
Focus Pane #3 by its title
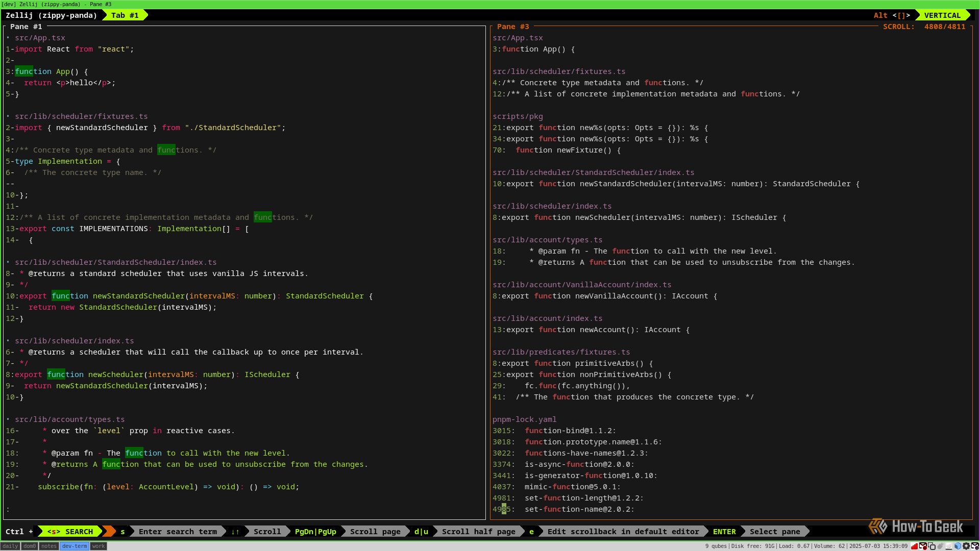[513, 27]
